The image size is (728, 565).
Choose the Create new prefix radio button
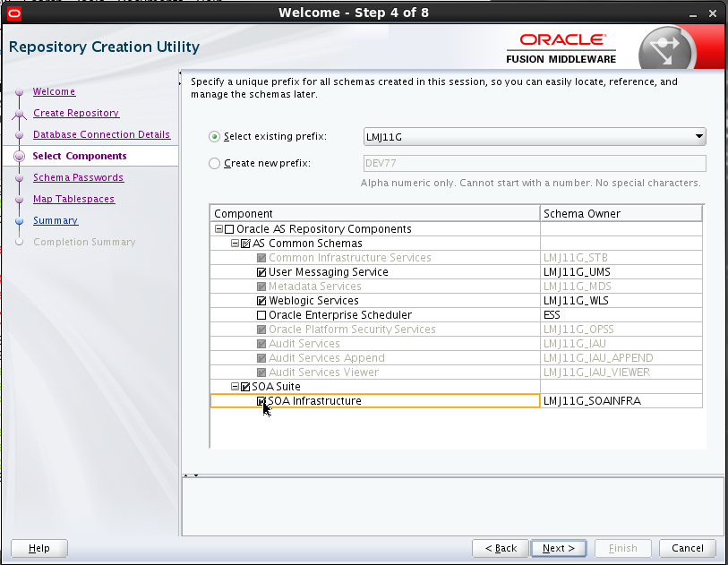[214, 164]
